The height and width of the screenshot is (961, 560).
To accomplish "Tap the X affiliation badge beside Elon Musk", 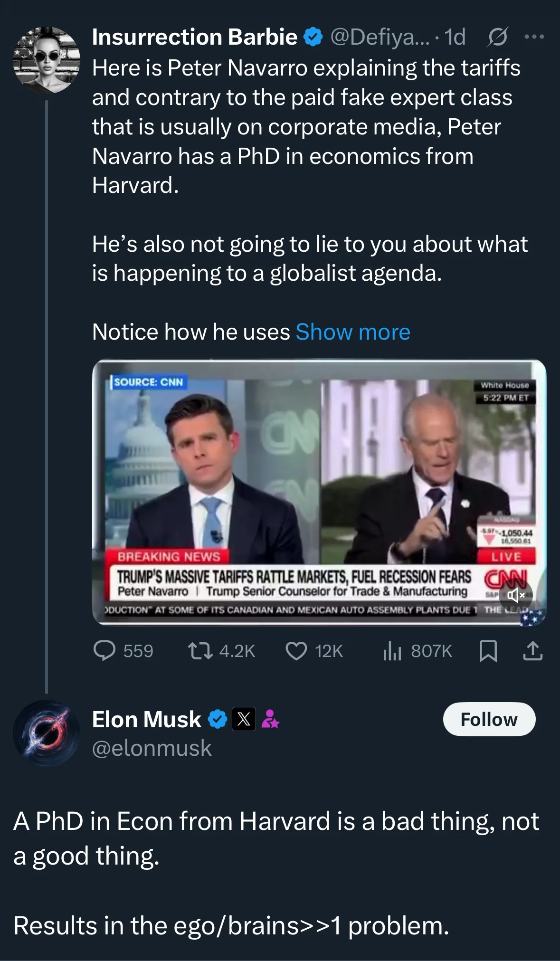I will pyautogui.click(x=244, y=719).
